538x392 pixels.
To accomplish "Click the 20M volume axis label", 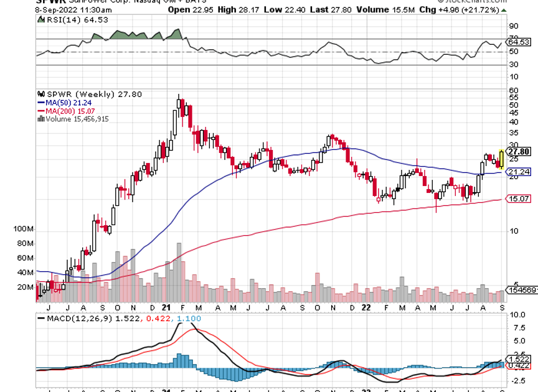I will click(x=26, y=287).
